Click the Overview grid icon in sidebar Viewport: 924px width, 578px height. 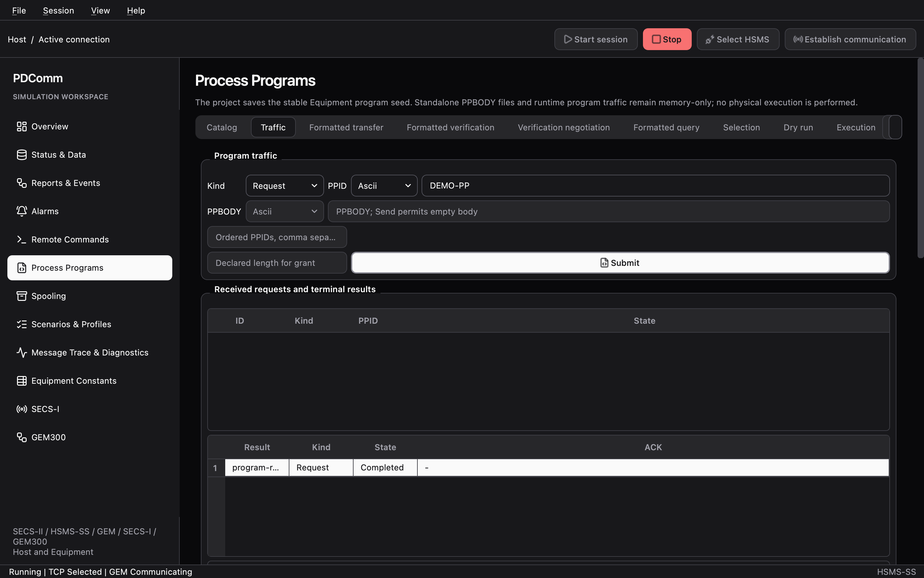click(22, 127)
